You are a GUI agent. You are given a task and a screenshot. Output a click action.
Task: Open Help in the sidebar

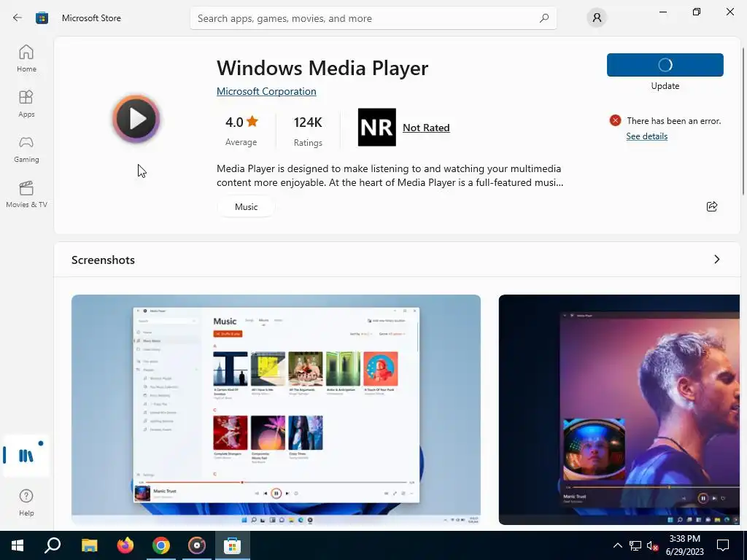click(x=26, y=503)
